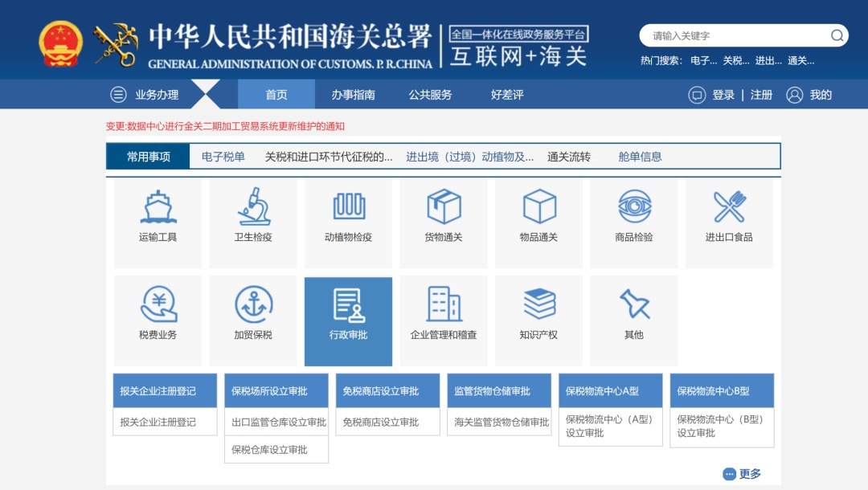Click the 保税场所设立审批 header

[276, 391]
